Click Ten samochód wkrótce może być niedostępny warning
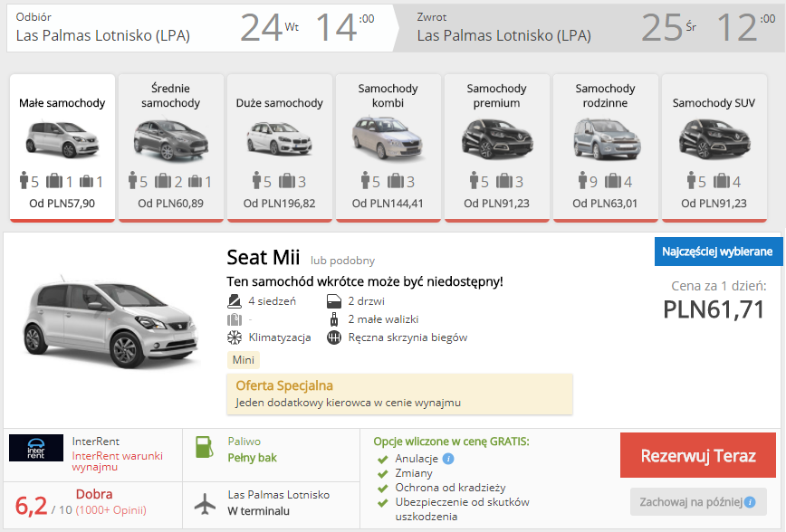This screenshot has width=786, height=532. coord(365,281)
